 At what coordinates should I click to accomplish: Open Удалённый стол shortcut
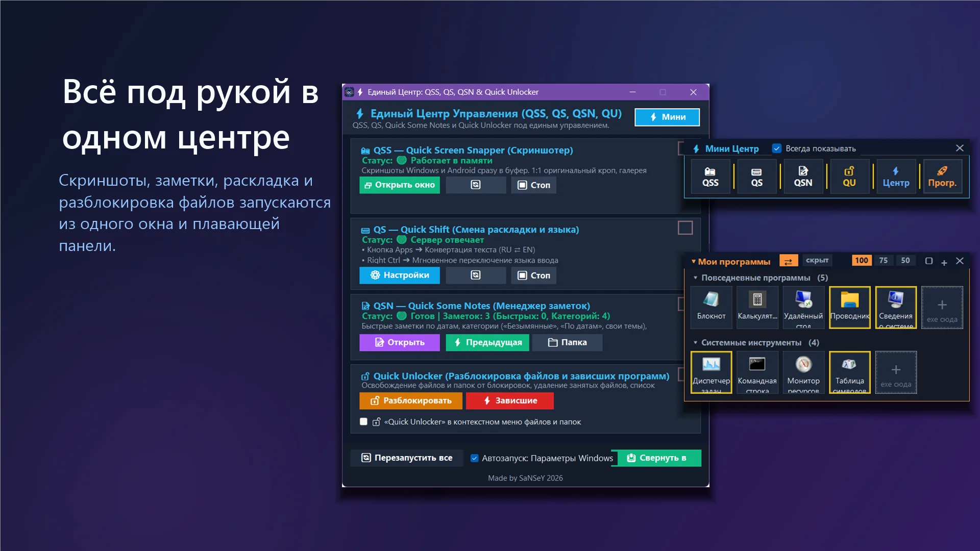pos(803,307)
